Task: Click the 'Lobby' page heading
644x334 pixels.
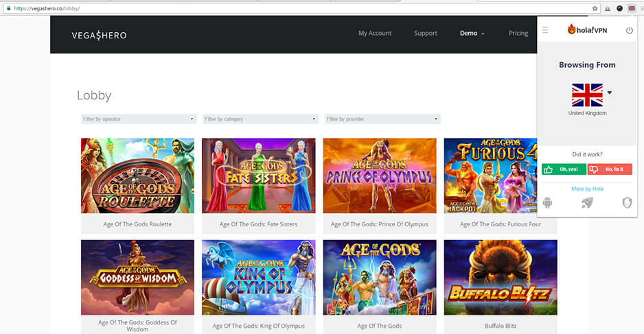Action: 94,95
